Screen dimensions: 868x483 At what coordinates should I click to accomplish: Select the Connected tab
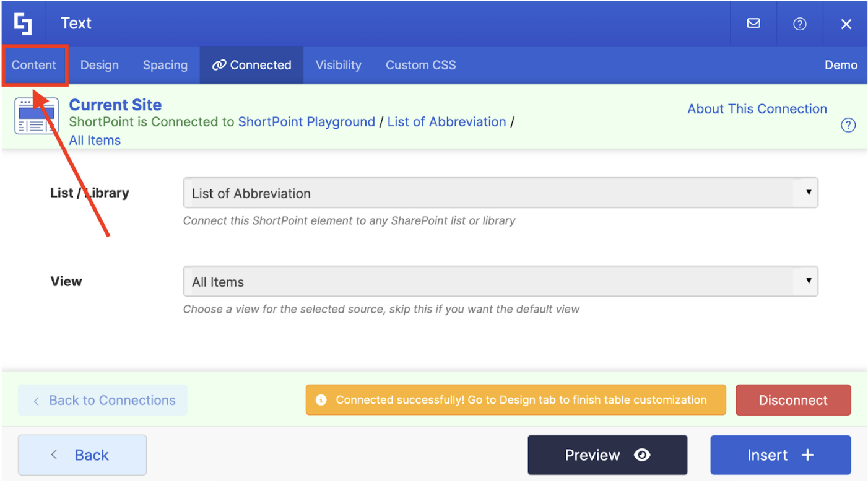(x=251, y=65)
